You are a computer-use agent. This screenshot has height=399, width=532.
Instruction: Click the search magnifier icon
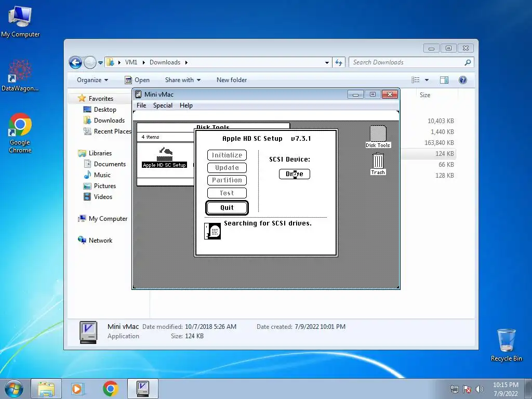(468, 62)
